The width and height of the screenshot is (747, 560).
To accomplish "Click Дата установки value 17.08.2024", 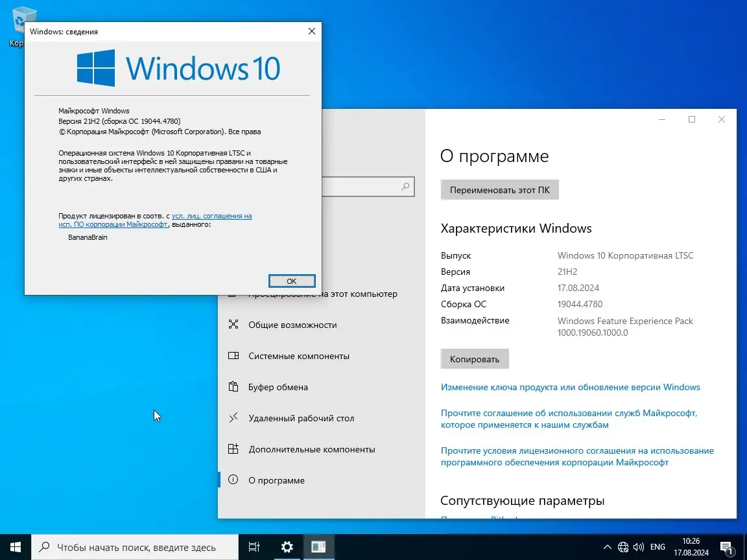I will (578, 288).
